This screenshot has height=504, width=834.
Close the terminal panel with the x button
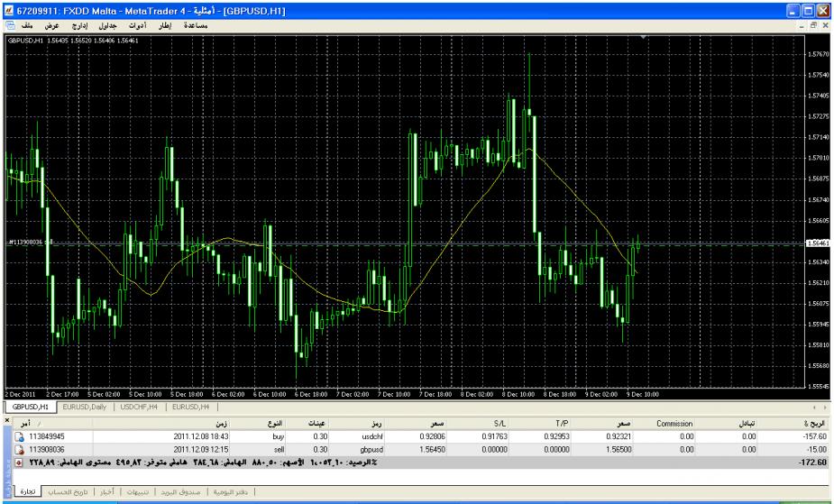click(x=7, y=420)
